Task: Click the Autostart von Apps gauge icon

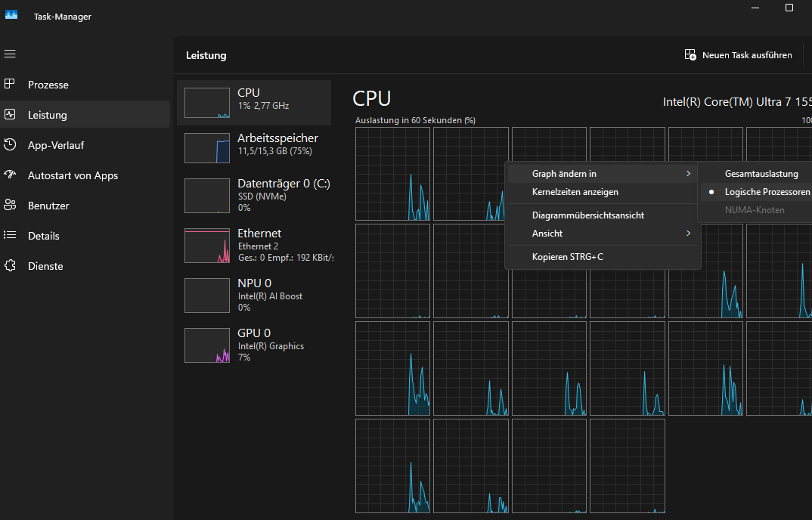Action: coord(10,175)
